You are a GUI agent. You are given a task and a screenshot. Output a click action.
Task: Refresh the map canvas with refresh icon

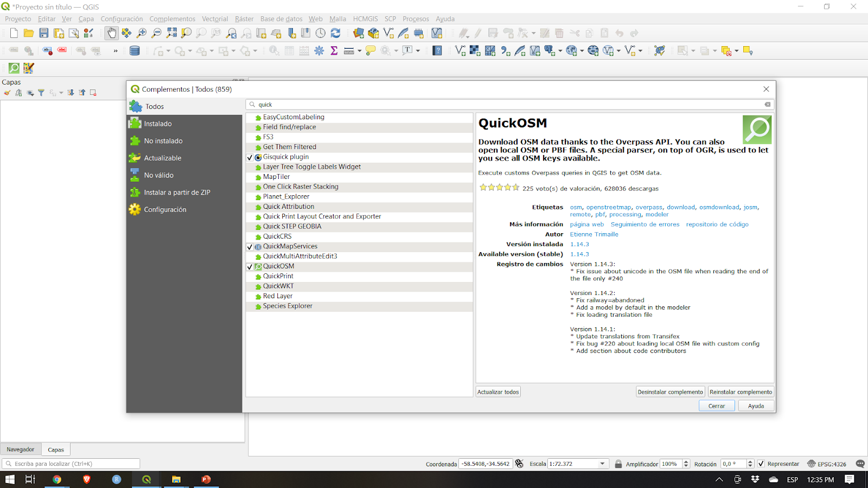(336, 33)
